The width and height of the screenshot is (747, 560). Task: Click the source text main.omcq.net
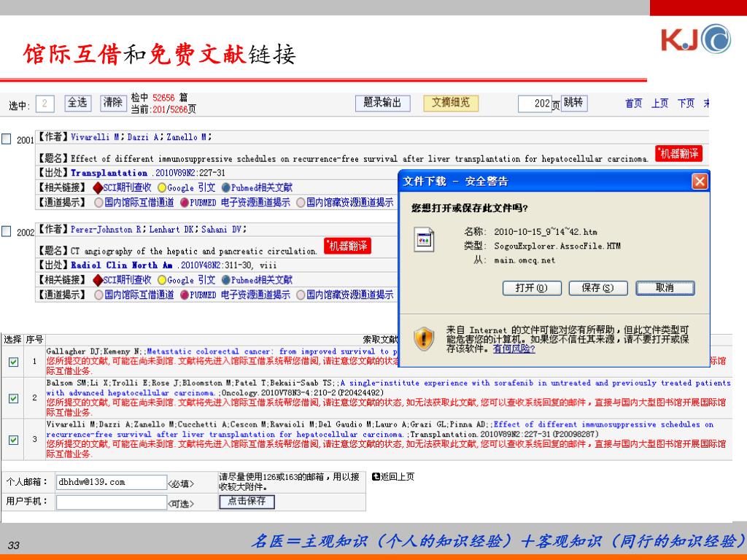[x=525, y=260]
